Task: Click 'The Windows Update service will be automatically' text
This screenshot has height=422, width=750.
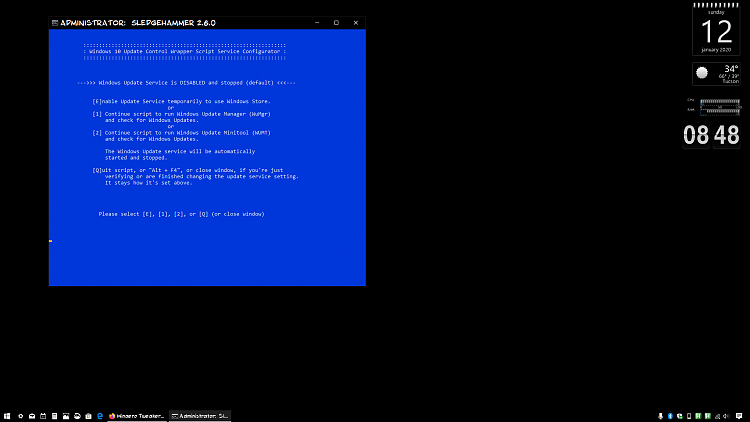Action: point(180,151)
